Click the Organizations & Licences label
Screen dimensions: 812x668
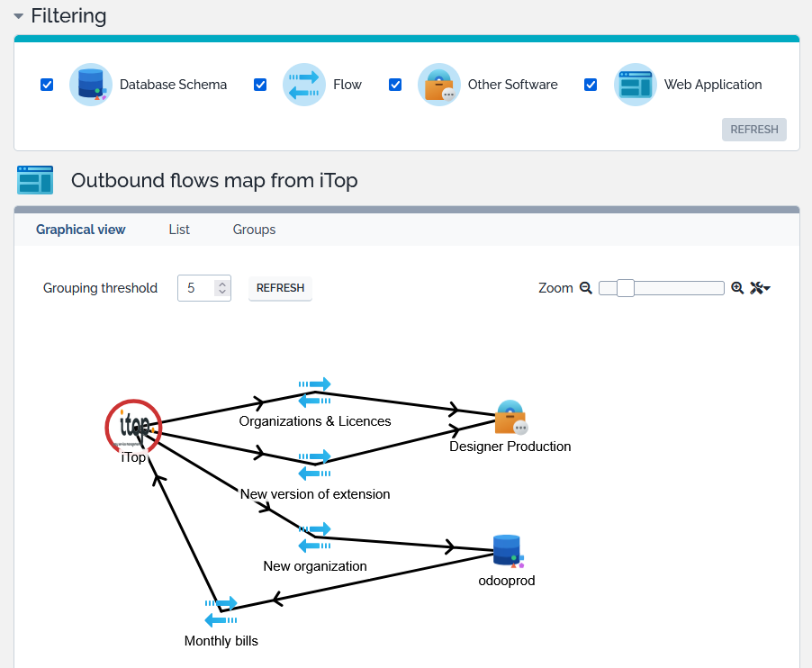[x=315, y=421]
